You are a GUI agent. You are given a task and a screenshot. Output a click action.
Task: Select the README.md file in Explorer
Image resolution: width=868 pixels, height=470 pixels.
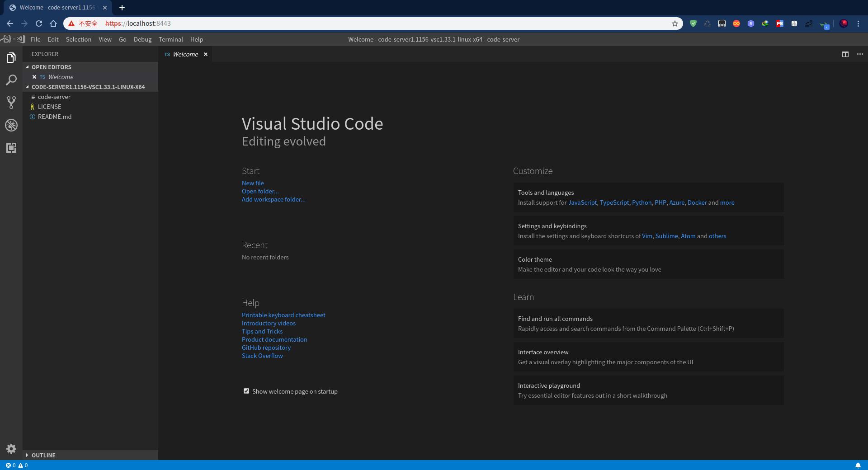point(54,117)
